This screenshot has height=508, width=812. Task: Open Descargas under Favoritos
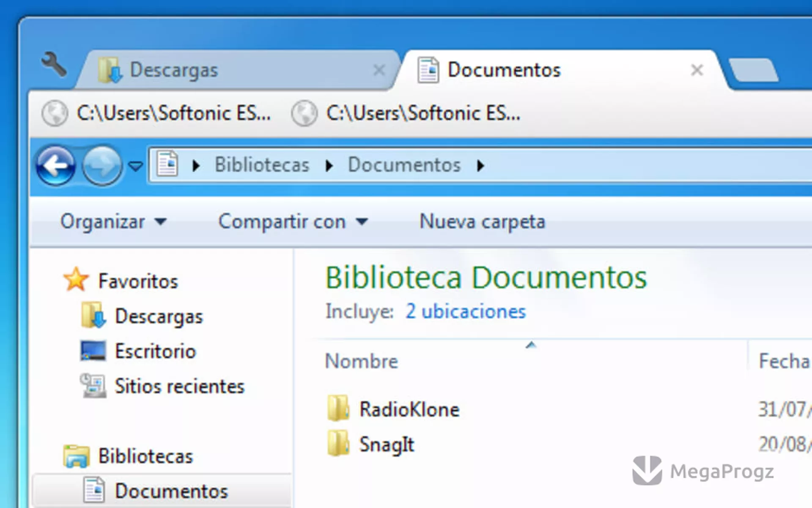click(159, 316)
